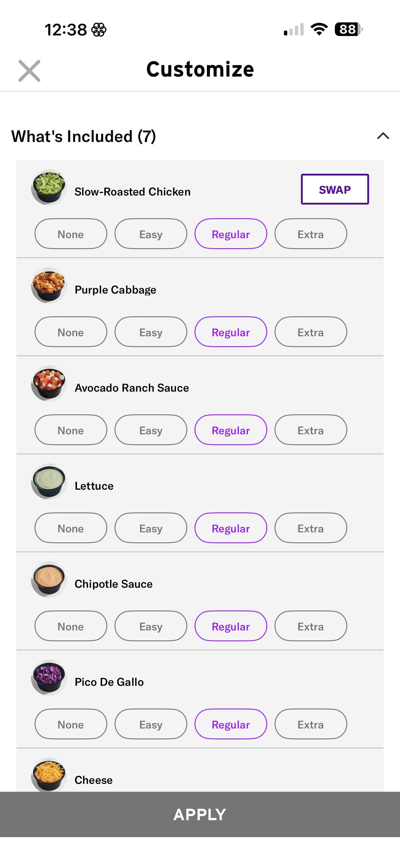The height and width of the screenshot is (868, 400).
Task: Set Pico De Gallo to Easy
Action: (x=151, y=724)
